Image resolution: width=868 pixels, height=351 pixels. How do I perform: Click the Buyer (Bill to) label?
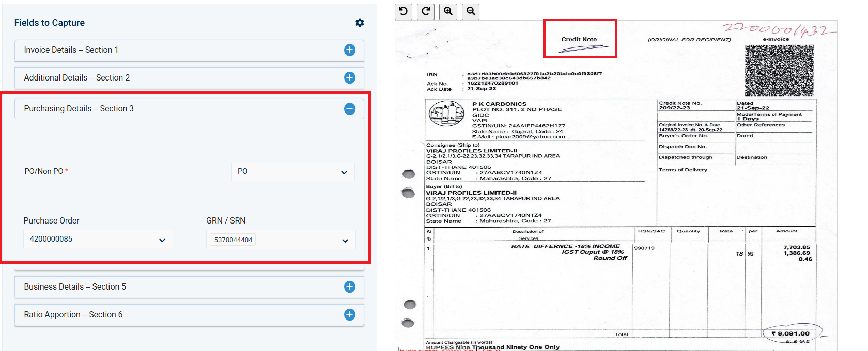pyautogui.click(x=444, y=187)
